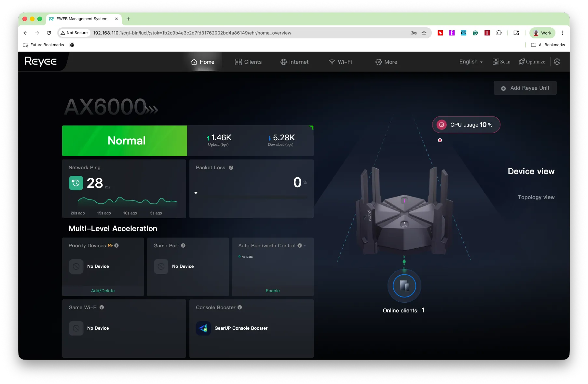Switch to the Clients tab
Viewport: 588px width, 384px height.
[248, 62]
